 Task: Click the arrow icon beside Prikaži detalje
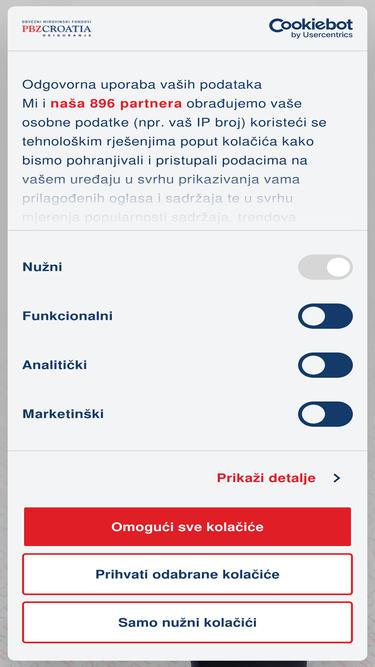[337, 478]
